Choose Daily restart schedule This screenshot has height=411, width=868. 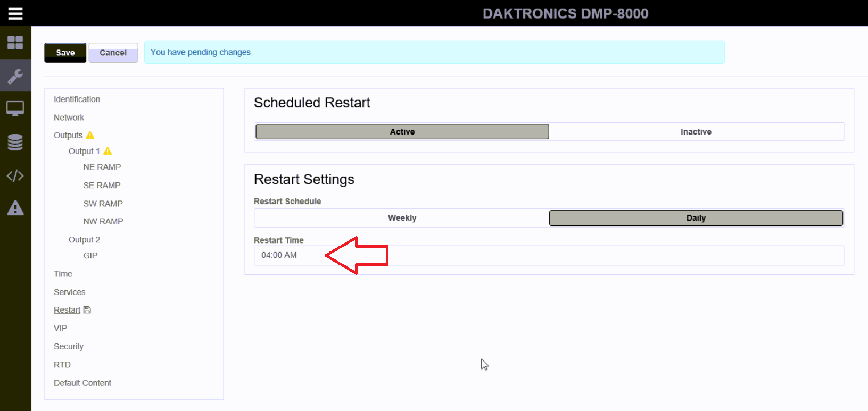pos(696,218)
